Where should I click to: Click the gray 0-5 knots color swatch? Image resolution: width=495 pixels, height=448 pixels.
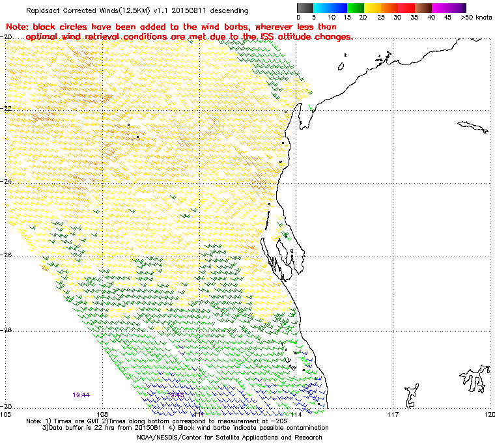pos(305,8)
